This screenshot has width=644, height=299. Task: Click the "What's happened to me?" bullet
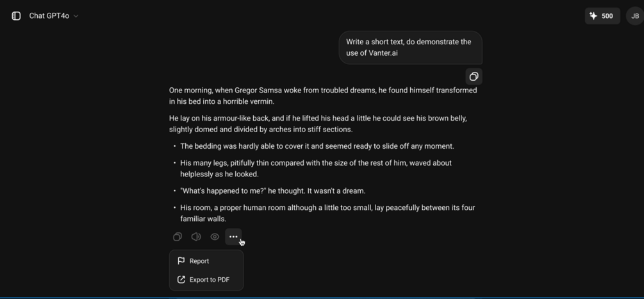click(272, 191)
